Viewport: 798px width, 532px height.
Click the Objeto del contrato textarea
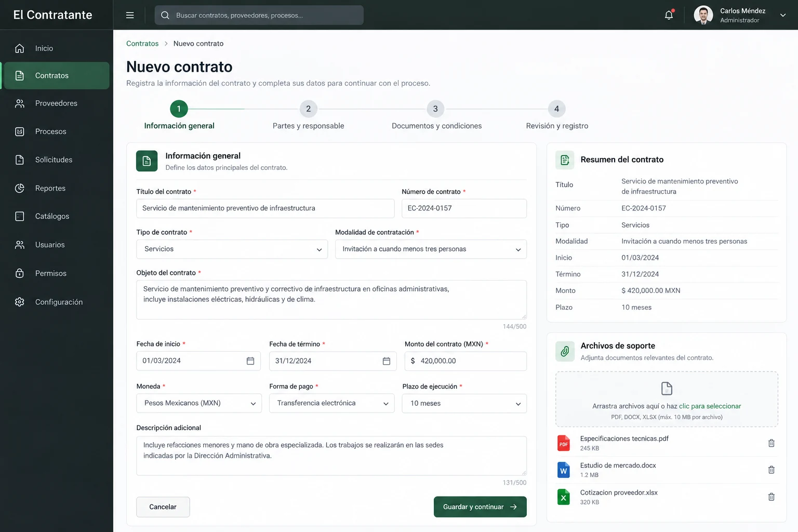tap(331, 300)
